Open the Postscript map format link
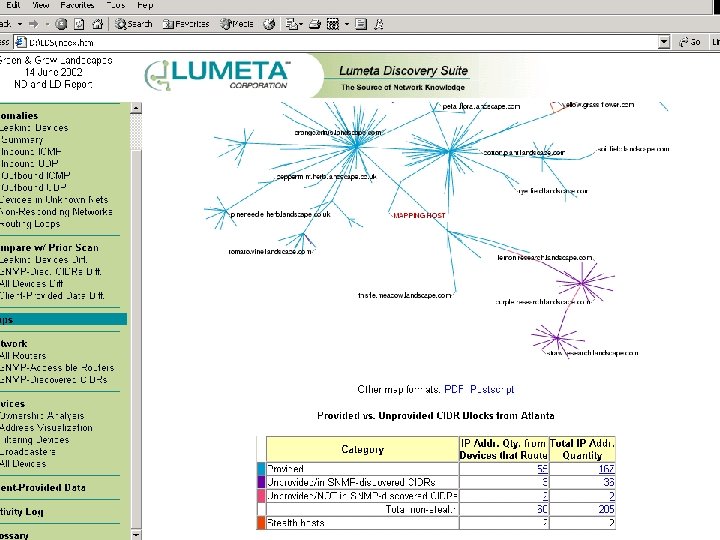 coord(492,389)
